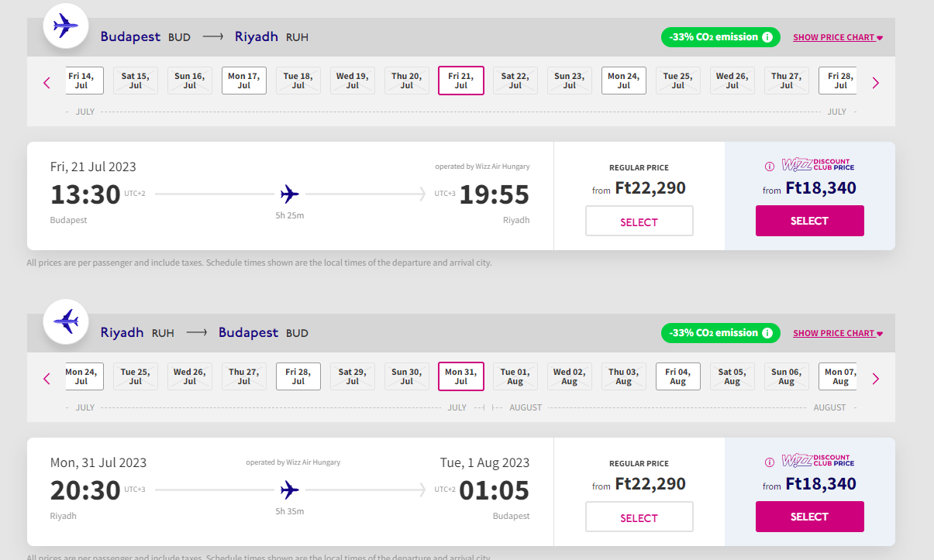Show earlier return dates with left arrow

(x=47, y=378)
